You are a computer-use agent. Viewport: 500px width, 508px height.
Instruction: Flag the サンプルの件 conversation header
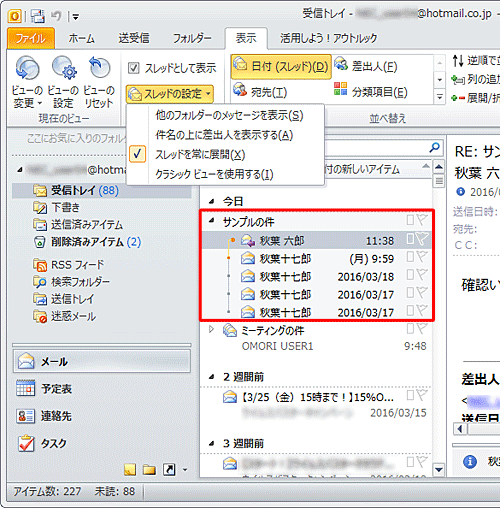(422, 220)
